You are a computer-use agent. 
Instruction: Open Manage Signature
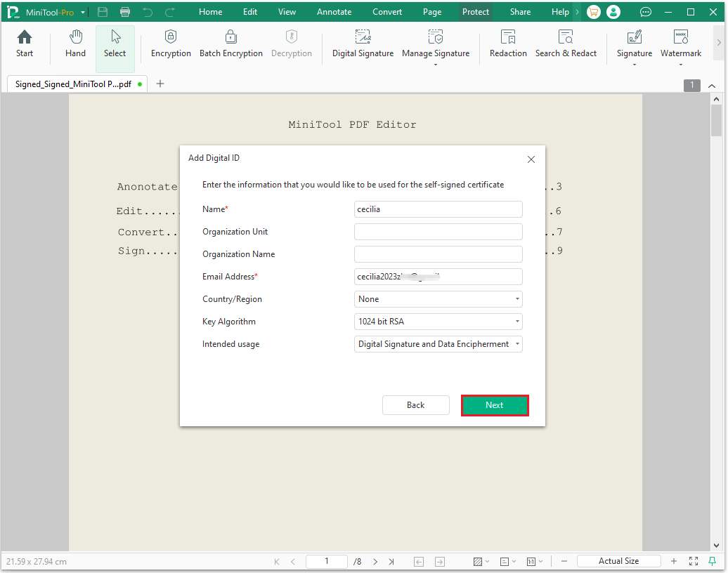coord(436,45)
